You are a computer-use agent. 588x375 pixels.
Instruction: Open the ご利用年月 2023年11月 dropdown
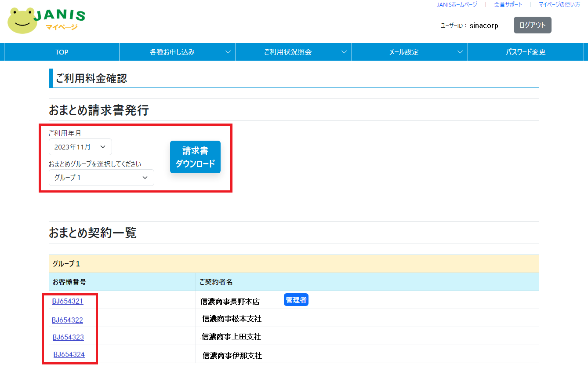(x=80, y=147)
